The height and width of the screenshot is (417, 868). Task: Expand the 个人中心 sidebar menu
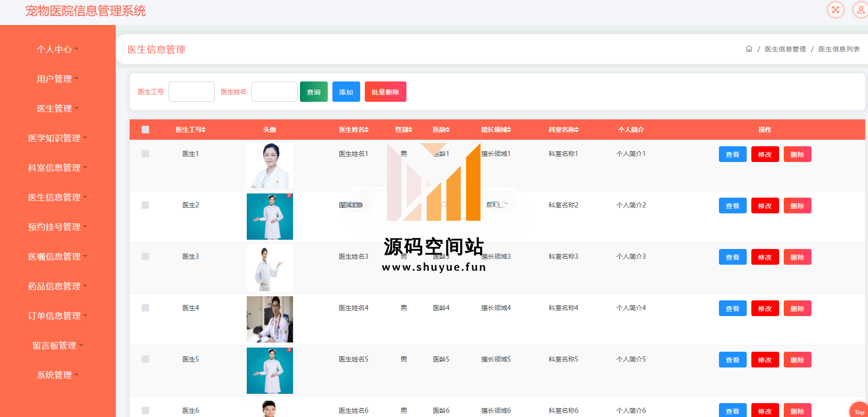coord(58,49)
